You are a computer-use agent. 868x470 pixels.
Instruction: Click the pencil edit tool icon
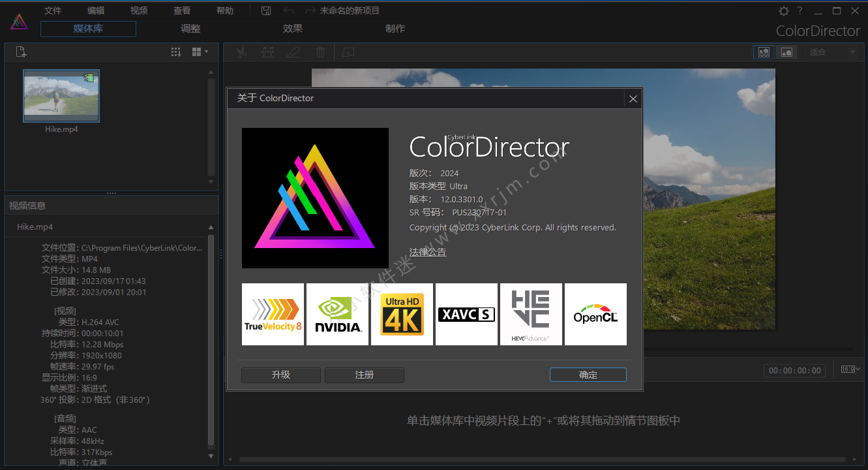pyautogui.click(x=293, y=53)
